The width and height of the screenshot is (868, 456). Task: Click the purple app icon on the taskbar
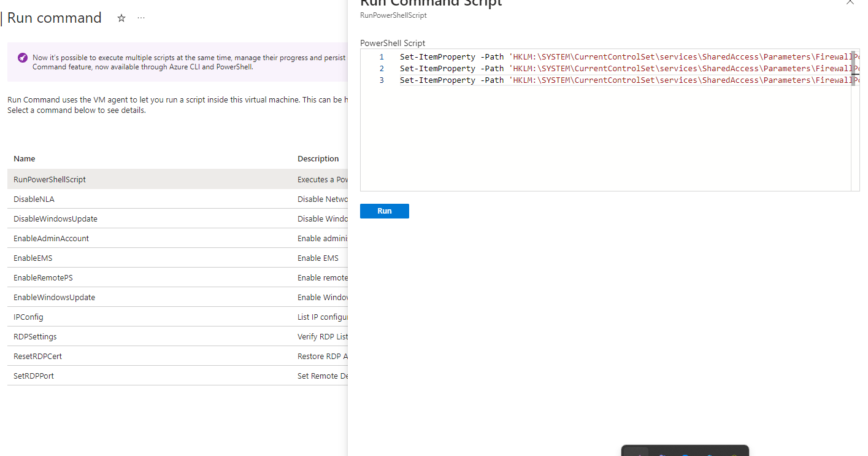(x=661, y=455)
